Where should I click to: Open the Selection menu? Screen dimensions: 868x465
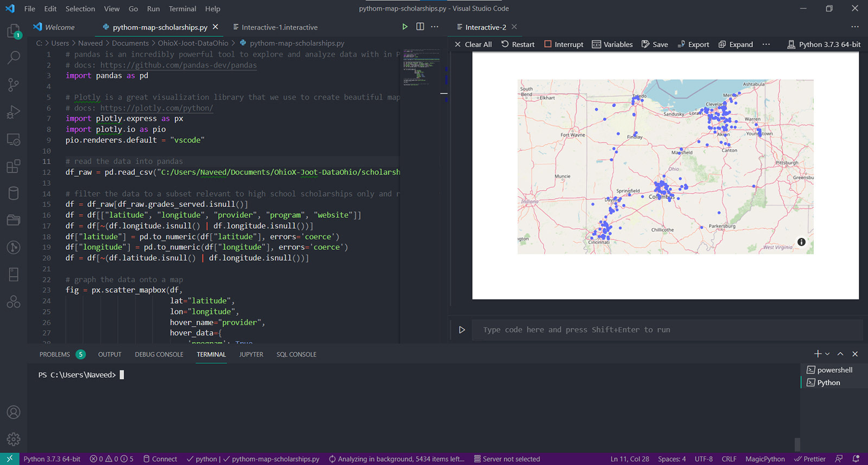coord(80,9)
